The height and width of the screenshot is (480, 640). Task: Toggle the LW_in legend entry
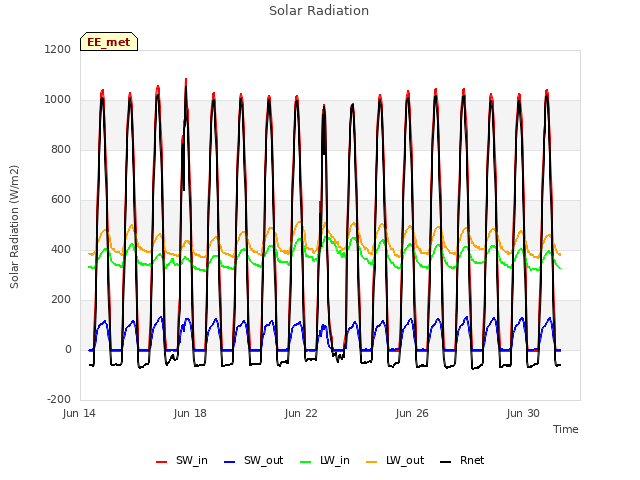(325, 461)
